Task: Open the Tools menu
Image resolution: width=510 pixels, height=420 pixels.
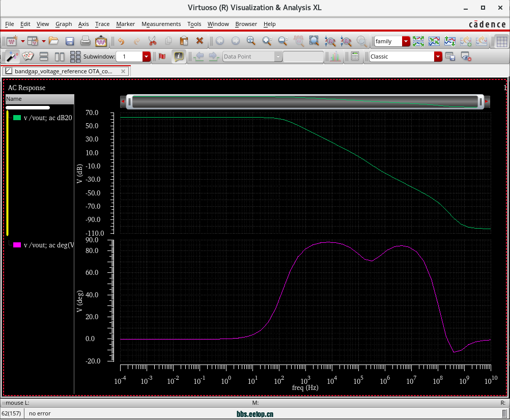Action: click(x=194, y=24)
